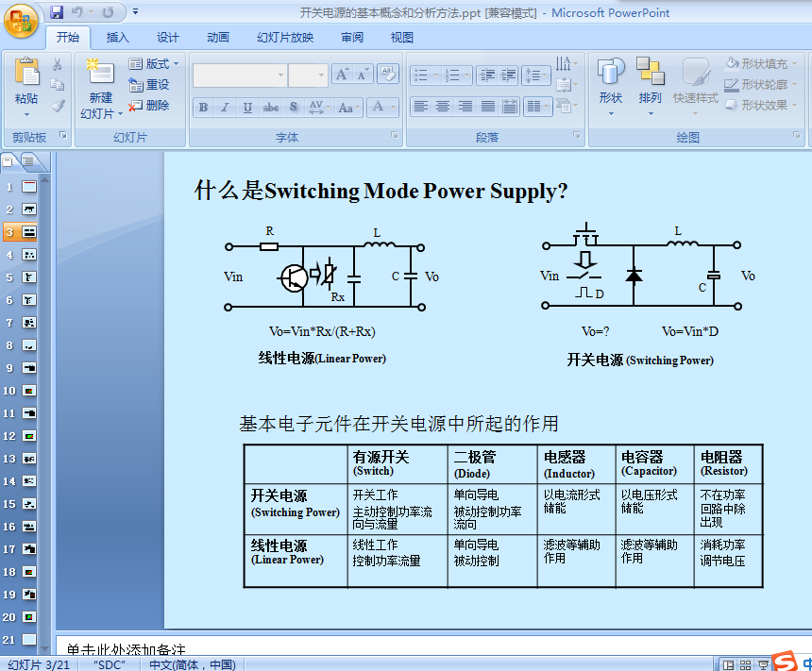Open the AV character spacing menu
The height and width of the screenshot is (671, 812).
coord(319,108)
